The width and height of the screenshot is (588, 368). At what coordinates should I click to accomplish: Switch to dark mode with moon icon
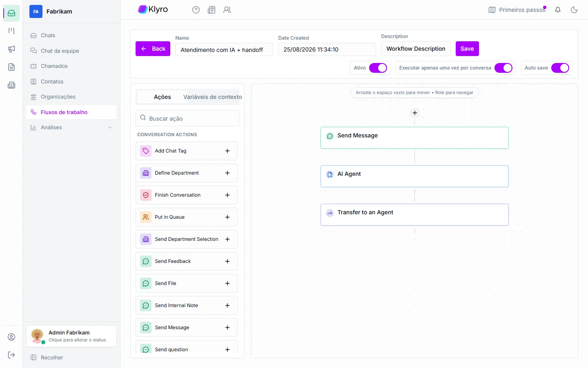(x=574, y=10)
